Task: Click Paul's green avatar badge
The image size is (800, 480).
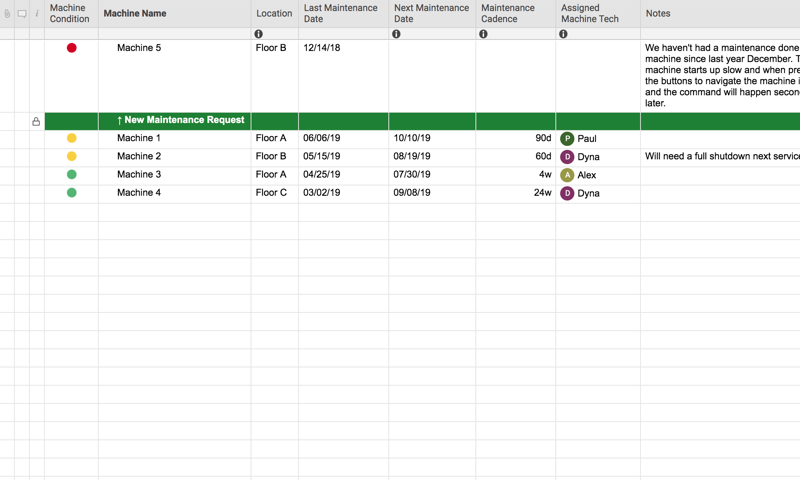Action: (567, 139)
